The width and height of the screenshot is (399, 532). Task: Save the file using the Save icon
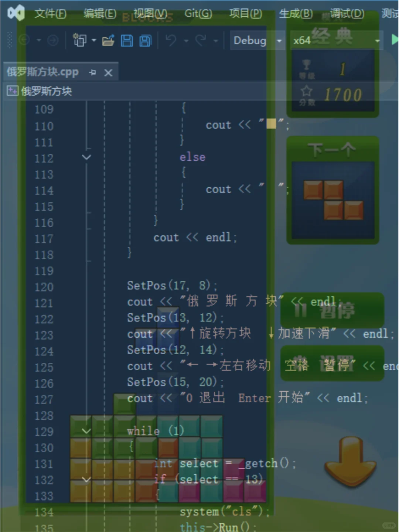tap(127, 41)
